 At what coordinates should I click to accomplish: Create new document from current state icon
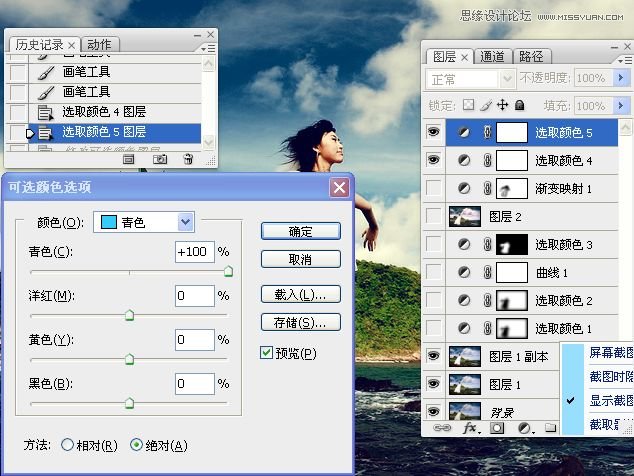click(129, 158)
